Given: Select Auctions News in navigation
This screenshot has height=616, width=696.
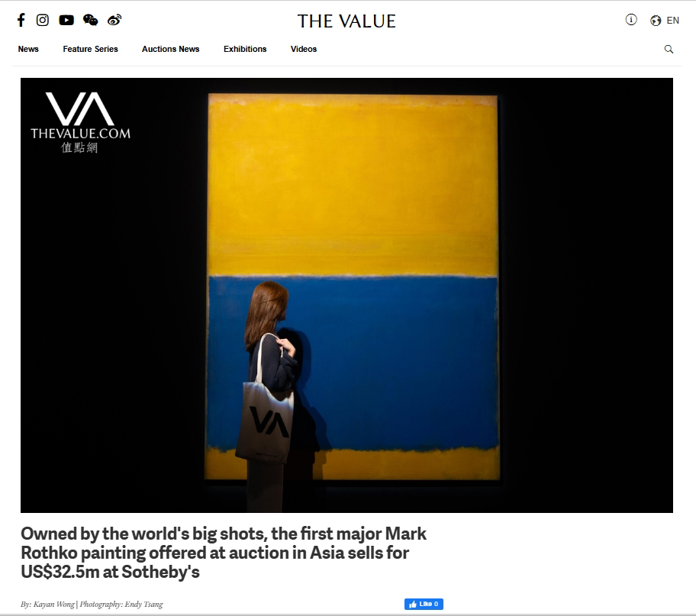Looking at the screenshot, I should click(171, 49).
